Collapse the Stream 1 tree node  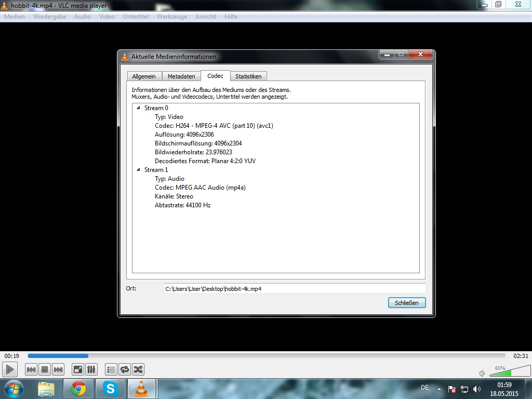click(138, 170)
